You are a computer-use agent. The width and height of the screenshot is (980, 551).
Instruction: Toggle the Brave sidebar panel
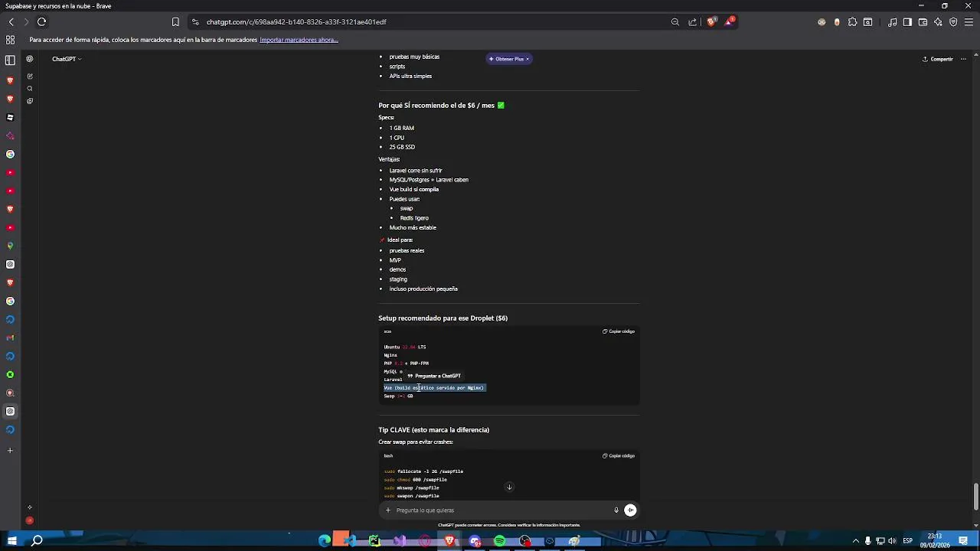click(907, 22)
